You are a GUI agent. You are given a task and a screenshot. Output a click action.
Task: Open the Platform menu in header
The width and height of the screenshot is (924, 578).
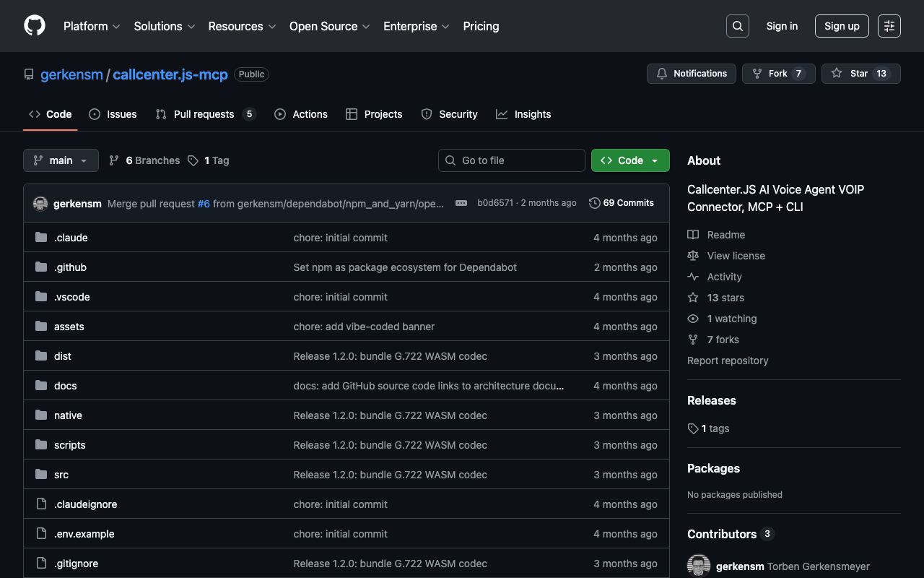[92, 26]
